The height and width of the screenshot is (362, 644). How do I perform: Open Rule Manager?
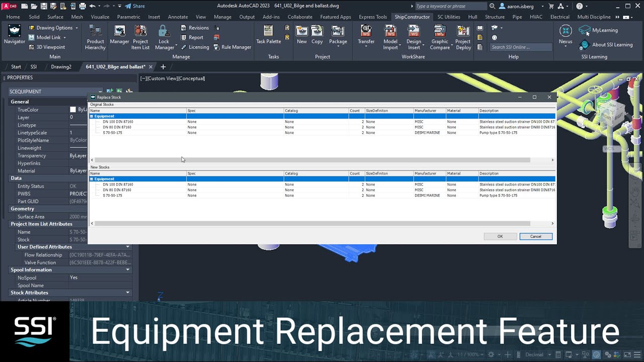click(232, 47)
